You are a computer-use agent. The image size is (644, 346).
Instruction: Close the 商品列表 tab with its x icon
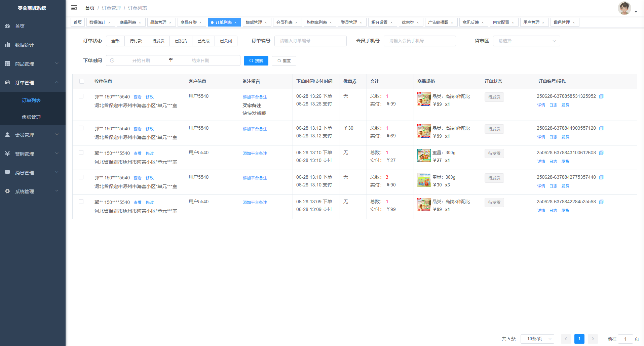[x=140, y=23]
